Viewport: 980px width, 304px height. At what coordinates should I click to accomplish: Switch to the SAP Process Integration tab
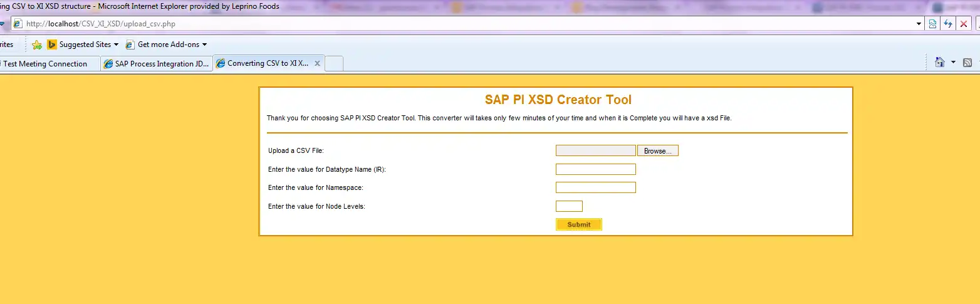coord(157,63)
